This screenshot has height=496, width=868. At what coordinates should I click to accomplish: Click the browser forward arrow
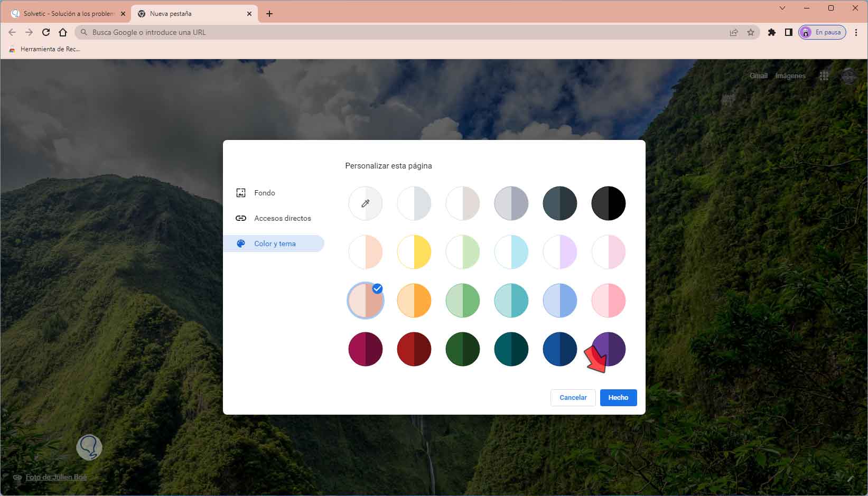[29, 32]
